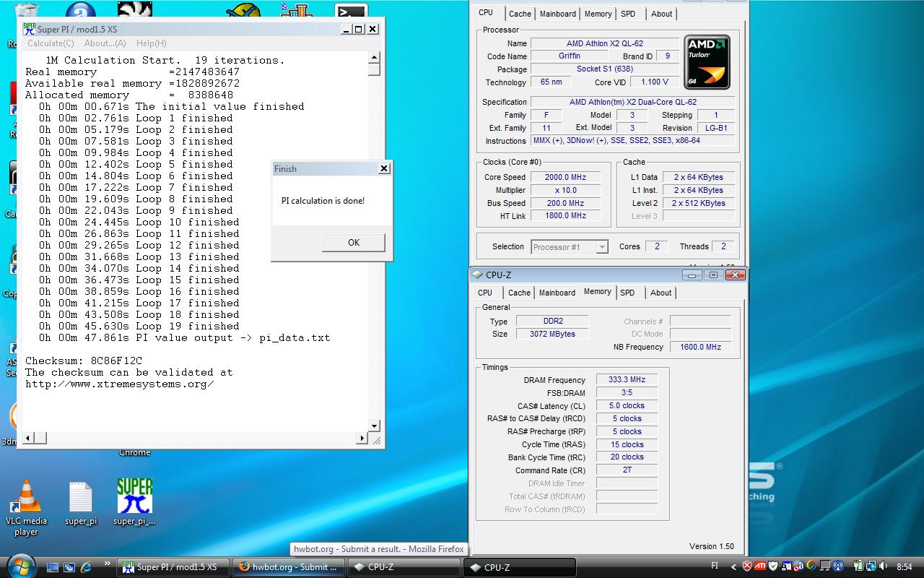Click the Core Speed 2000.0 MHz field
Image resolution: width=924 pixels, height=578 pixels.
(565, 177)
